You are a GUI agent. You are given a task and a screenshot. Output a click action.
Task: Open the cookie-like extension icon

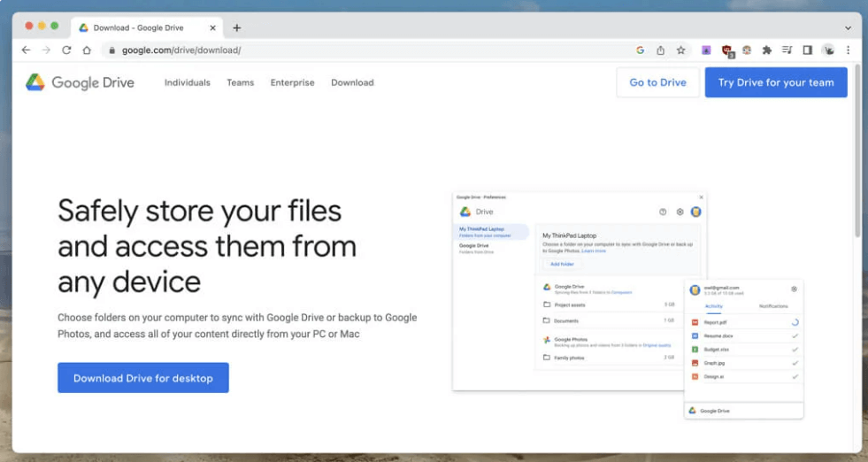(x=747, y=50)
